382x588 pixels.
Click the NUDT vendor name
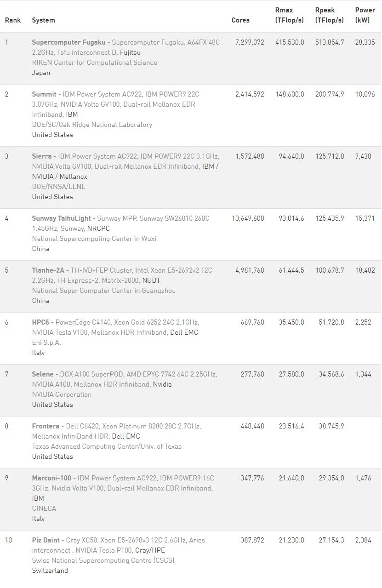point(151,280)
